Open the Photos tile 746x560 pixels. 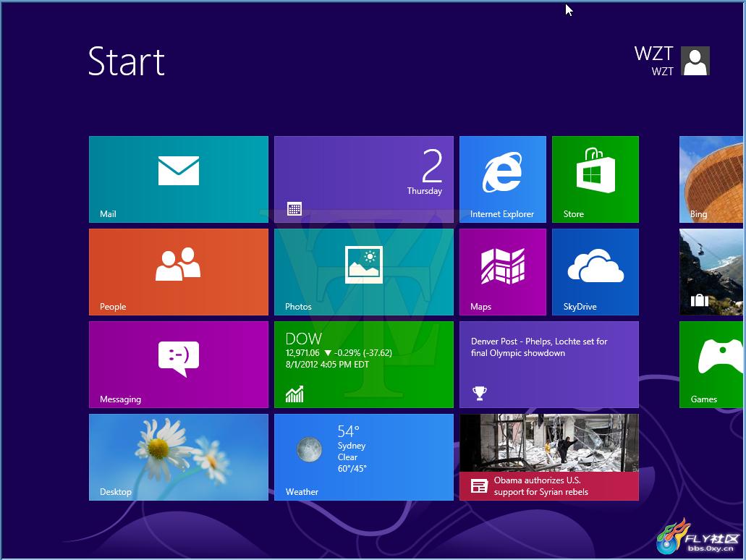click(x=364, y=272)
